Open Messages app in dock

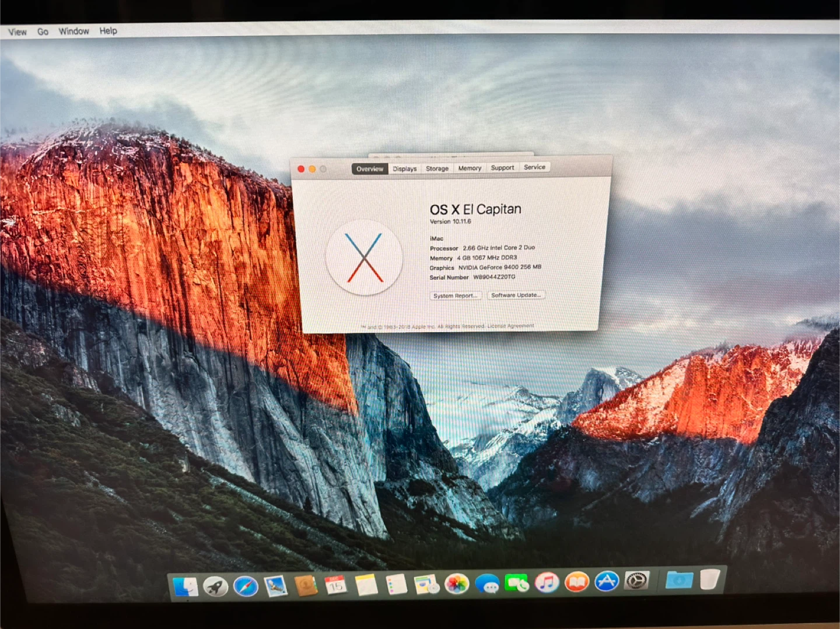click(487, 584)
